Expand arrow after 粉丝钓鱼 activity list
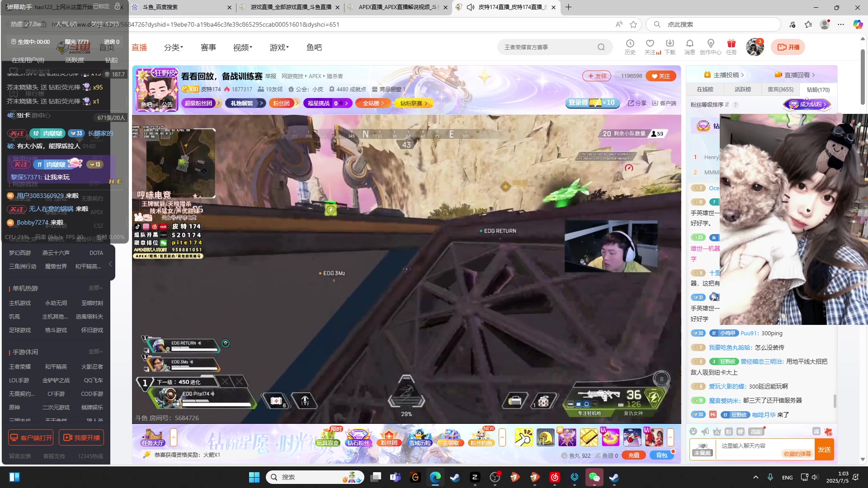Viewport: 868px width, 488px height. (502, 437)
